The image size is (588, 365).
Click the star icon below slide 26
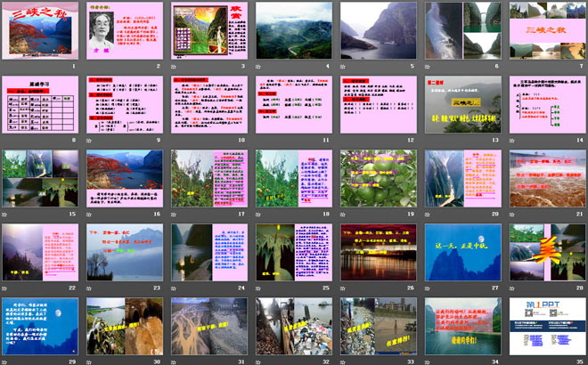point(343,288)
